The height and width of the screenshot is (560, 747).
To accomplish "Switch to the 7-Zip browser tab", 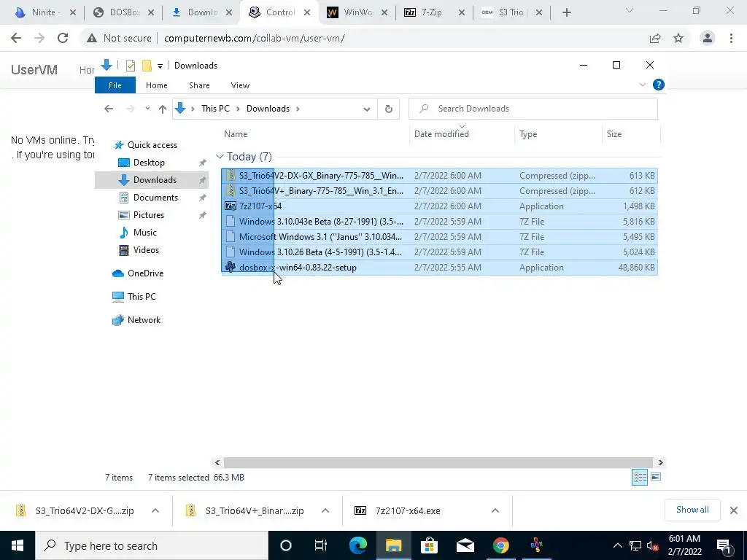I will [435, 12].
